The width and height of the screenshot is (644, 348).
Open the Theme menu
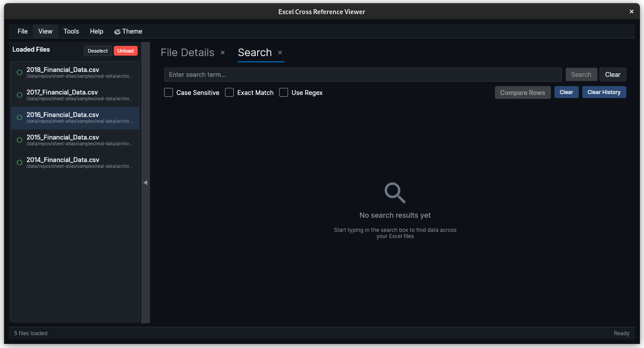128,31
